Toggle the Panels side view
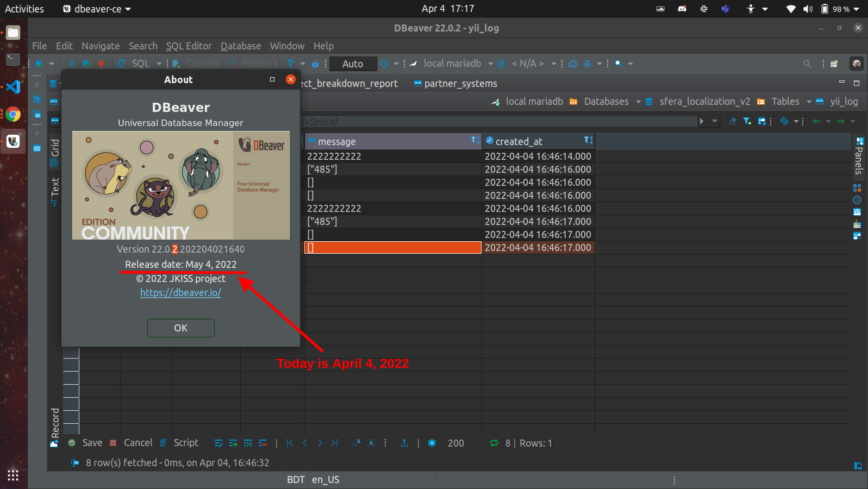 pyautogui.click(x=859, y=155)
